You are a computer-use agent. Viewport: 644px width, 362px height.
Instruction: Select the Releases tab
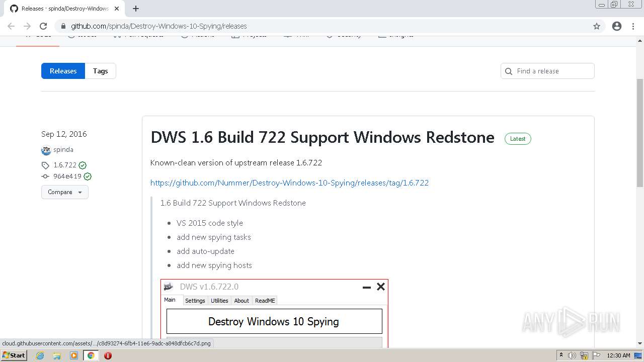click(x=63, y=71)
